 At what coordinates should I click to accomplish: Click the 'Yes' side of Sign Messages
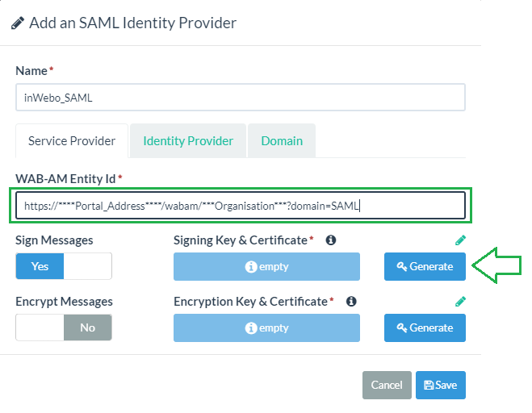40,266
